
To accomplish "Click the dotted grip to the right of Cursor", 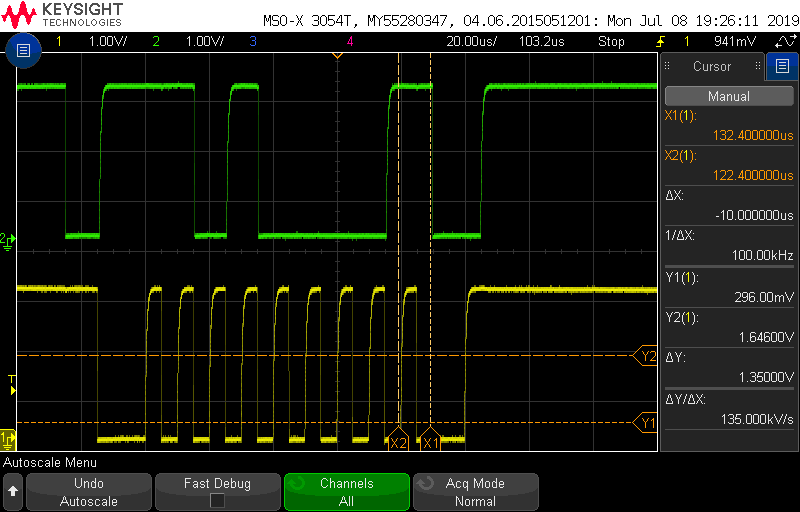I will pos(758,66).
